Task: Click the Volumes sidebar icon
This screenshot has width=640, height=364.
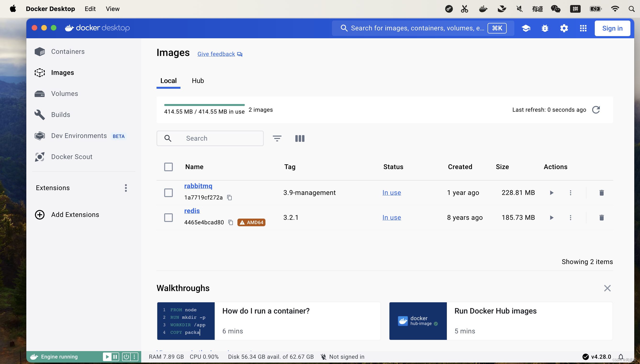Action: coord(40,94)
